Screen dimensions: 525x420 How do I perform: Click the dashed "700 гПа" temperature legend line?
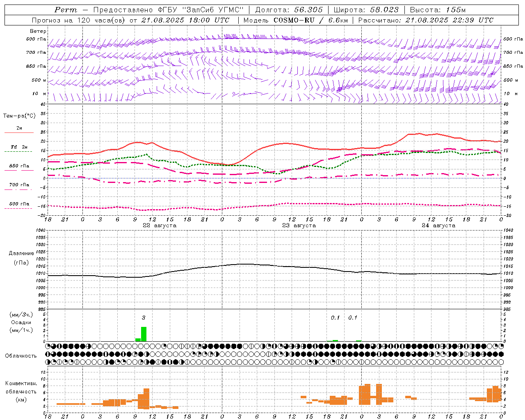click(19, 189)
